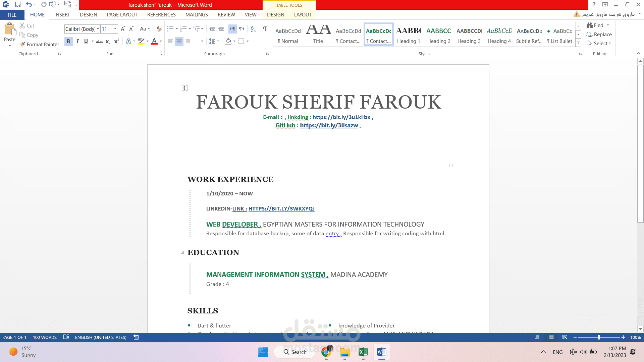This screenshot has height=362, width=644.
Task: Apply Justify text alignment
Action: [x=197, y=41]
